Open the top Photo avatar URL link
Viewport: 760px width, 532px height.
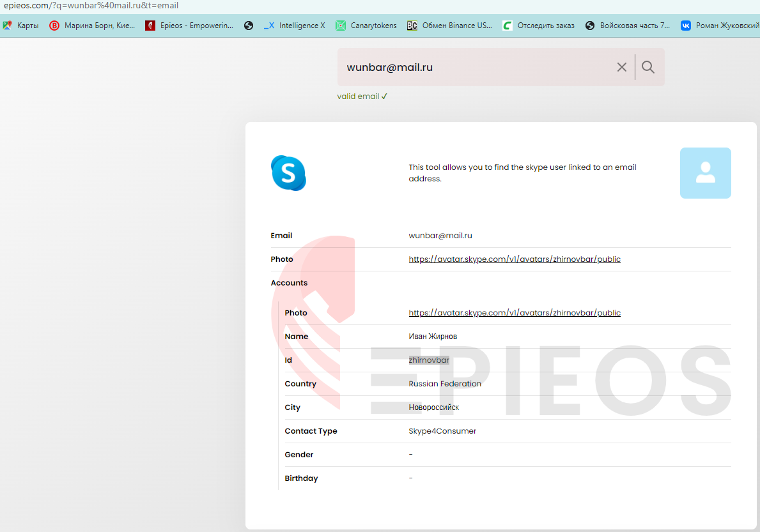(x=515, y=259)
